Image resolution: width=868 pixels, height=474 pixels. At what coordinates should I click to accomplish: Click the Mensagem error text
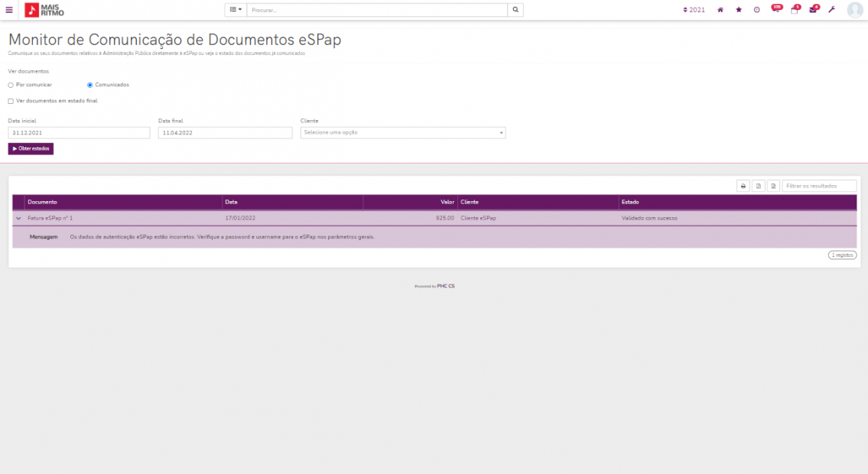click(222, 237)
